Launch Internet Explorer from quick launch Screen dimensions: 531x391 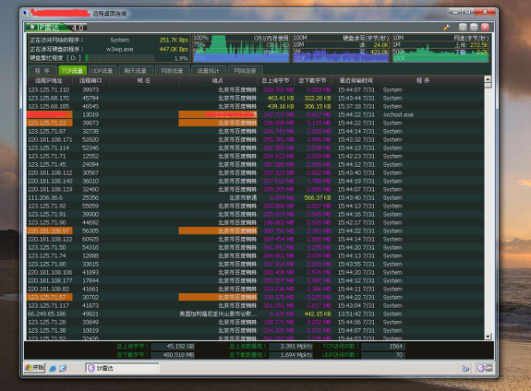pyautogui.click(x=52, y=368)
